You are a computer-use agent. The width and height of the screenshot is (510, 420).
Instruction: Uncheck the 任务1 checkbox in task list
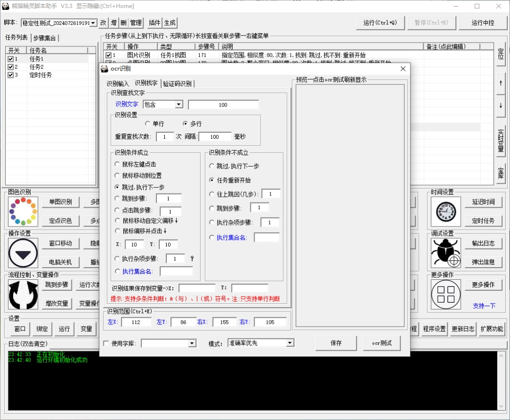tap(11, 59)
